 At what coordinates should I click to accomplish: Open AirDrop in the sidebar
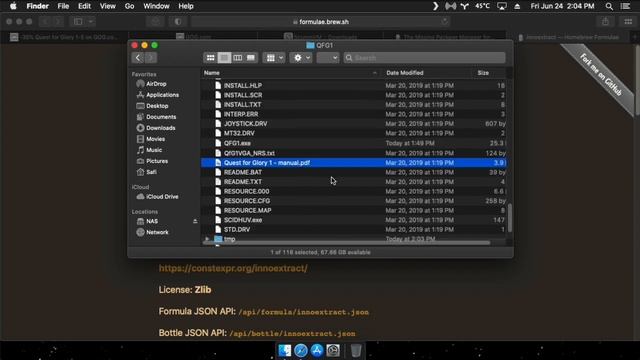152,84
